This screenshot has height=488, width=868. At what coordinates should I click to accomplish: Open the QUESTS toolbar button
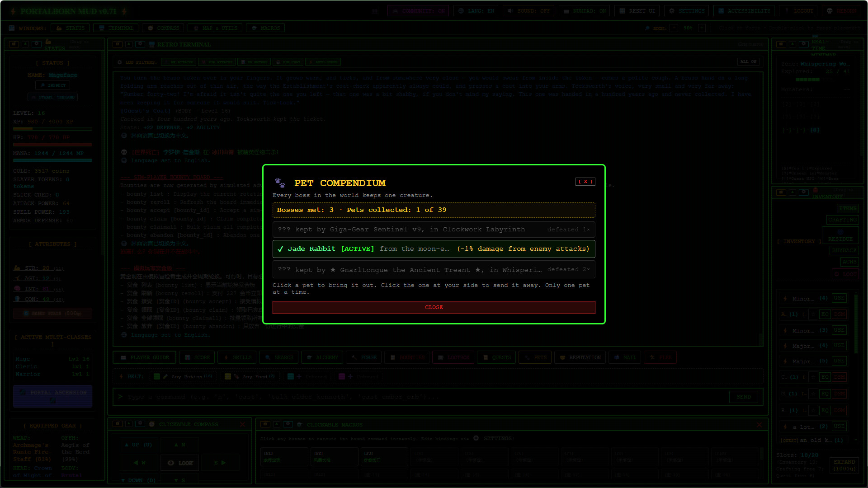(x=496, y=357)
